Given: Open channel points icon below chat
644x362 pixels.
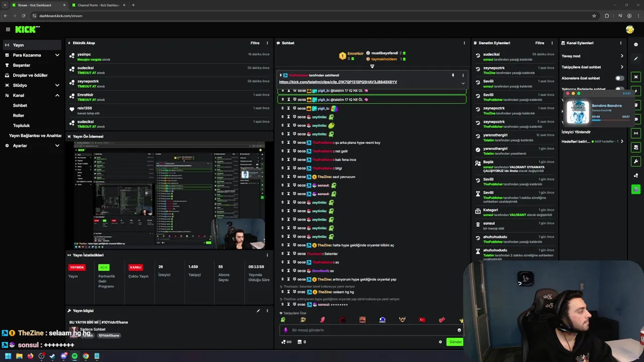Looking at the screenshot, I should tap(286, 342).
